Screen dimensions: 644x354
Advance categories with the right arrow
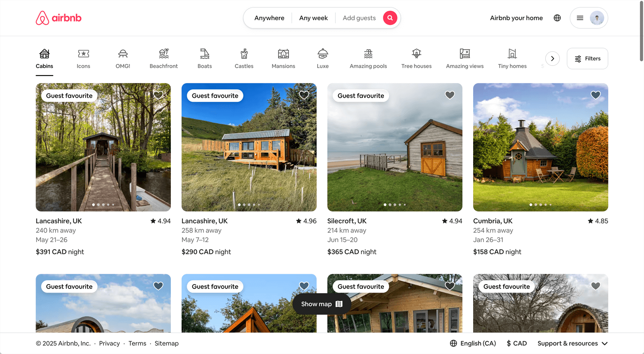553,59
